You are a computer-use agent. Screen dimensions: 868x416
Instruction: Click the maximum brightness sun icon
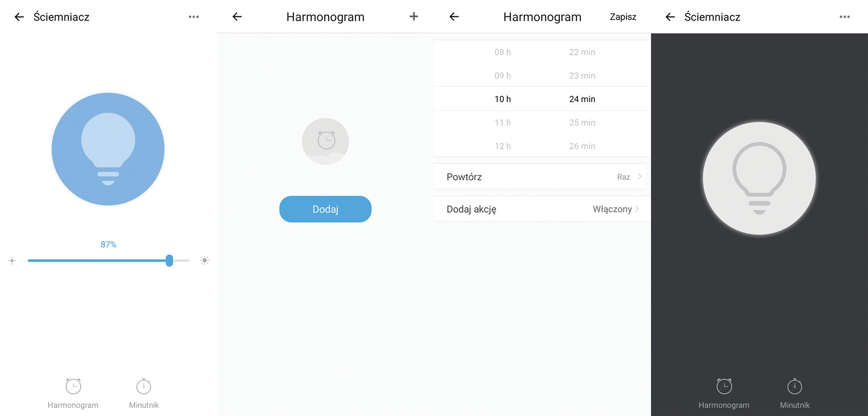[204, 261]
